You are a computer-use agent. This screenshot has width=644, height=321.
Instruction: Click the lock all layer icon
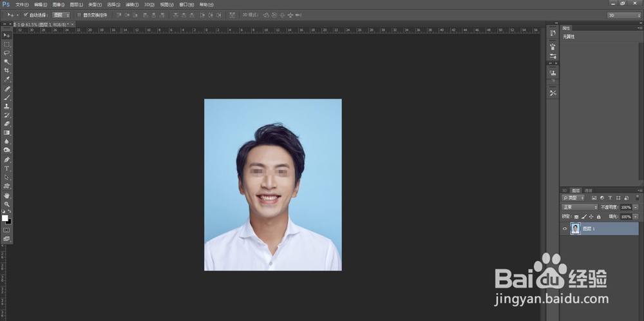point(598,217)
